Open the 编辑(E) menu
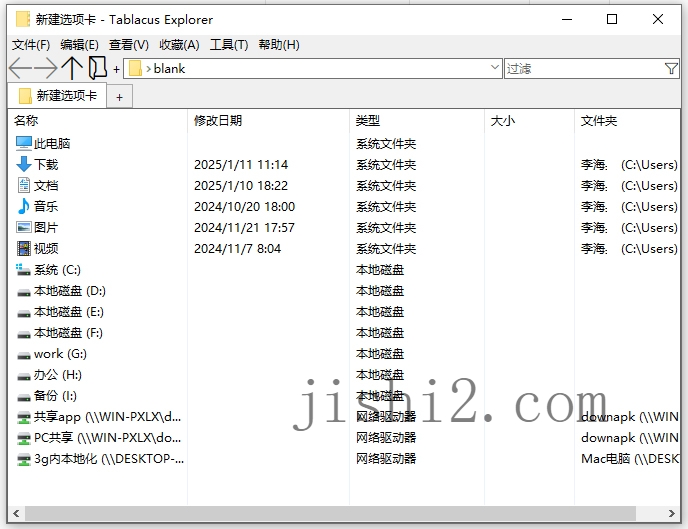The height and width of the screenshot is (529, 688). pyautogui.click(x=79, y=45)
